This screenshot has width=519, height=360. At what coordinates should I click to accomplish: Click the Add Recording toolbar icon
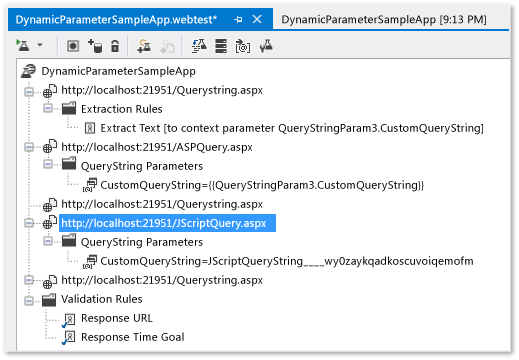[x=73, y=46]
